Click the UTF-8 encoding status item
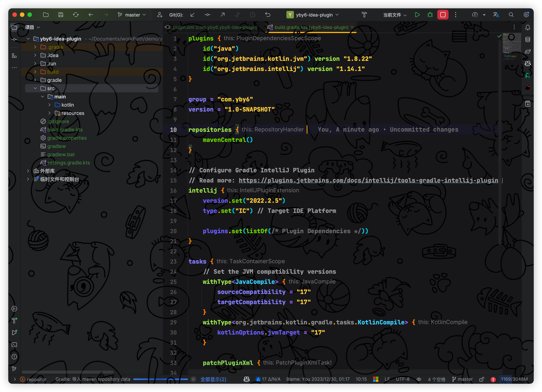The width and height of the screenshot is (542, 392). point(403,379)
